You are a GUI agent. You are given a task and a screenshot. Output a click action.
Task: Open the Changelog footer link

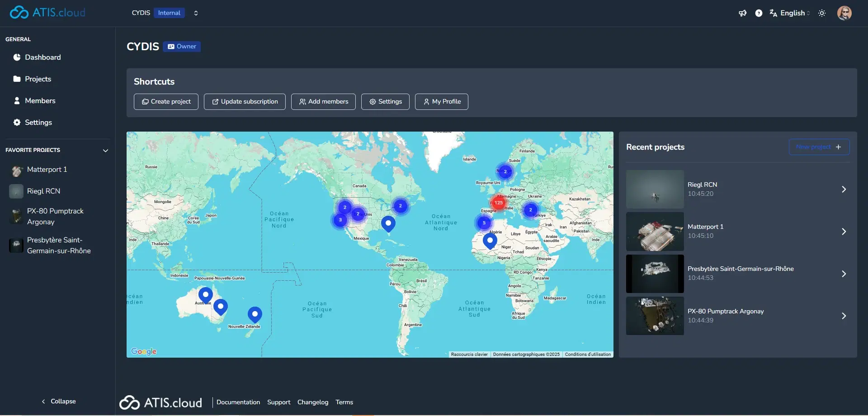[x=312, y=402]
